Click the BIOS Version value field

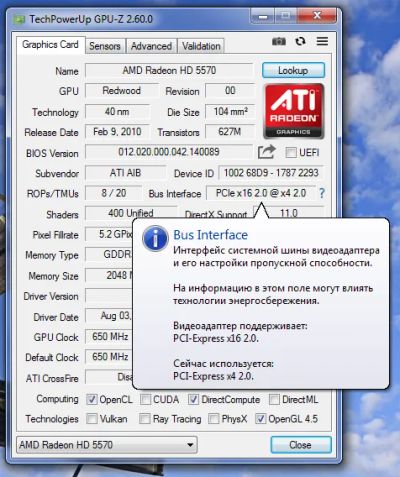169,152
